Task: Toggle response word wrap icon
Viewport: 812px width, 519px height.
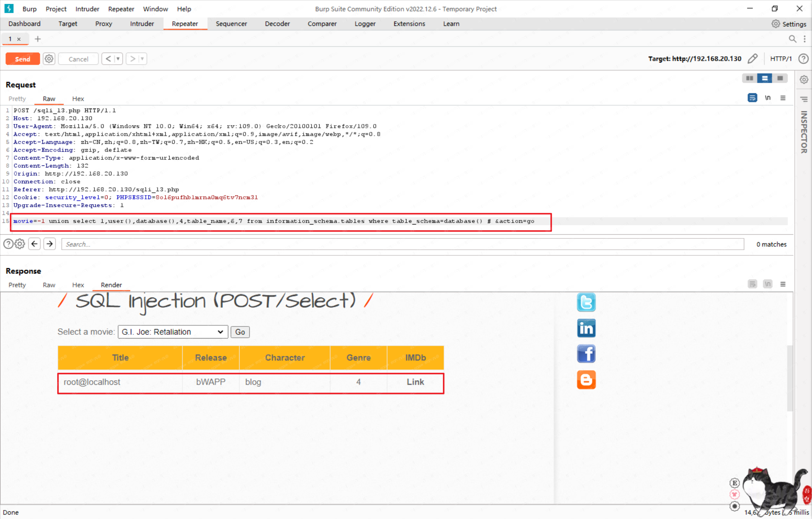Action: point(752,284)
